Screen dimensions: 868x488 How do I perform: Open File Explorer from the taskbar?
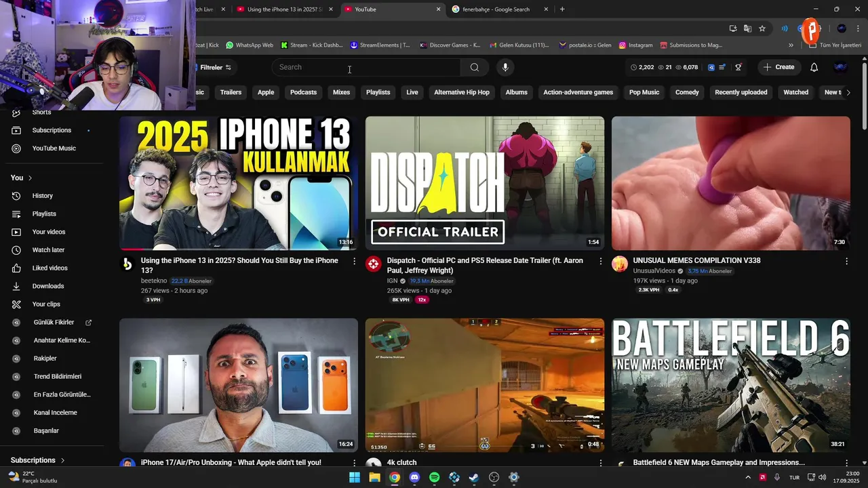(374, 477)
